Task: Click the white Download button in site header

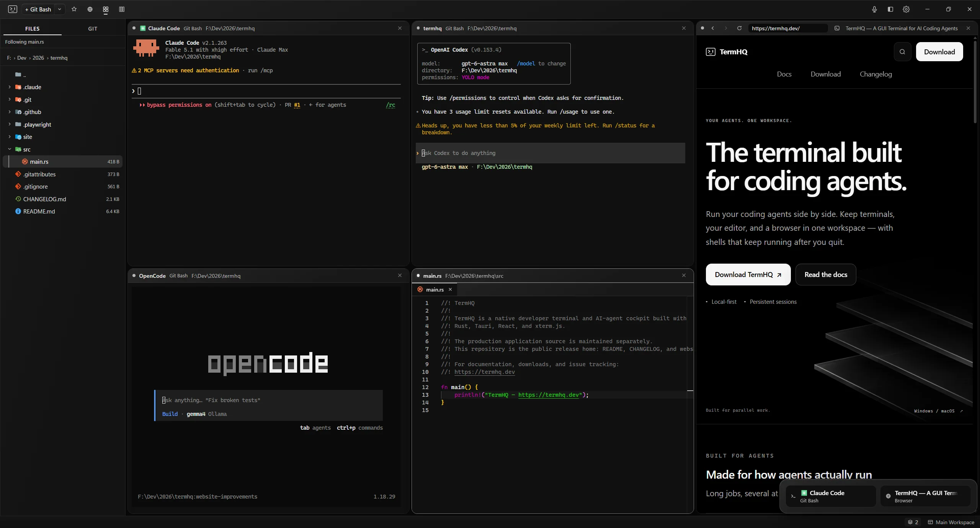Action: (939, 52)
